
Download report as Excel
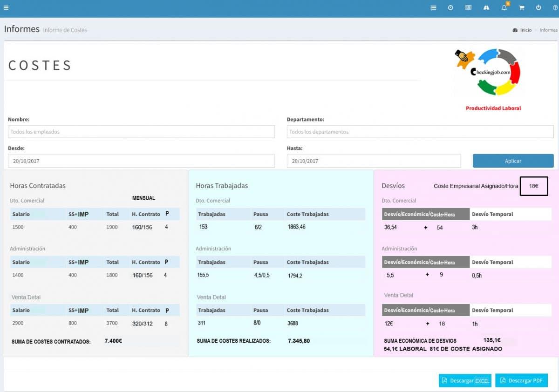465,380
